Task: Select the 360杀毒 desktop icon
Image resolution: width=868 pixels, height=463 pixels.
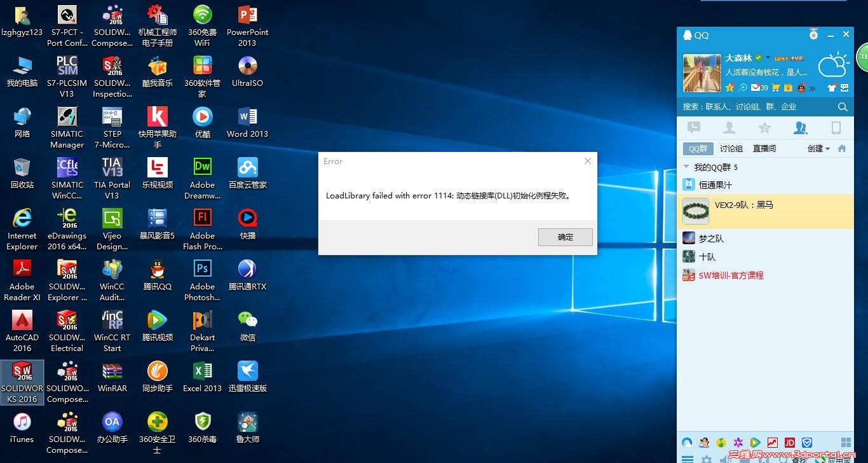Action: pos(202,428)
